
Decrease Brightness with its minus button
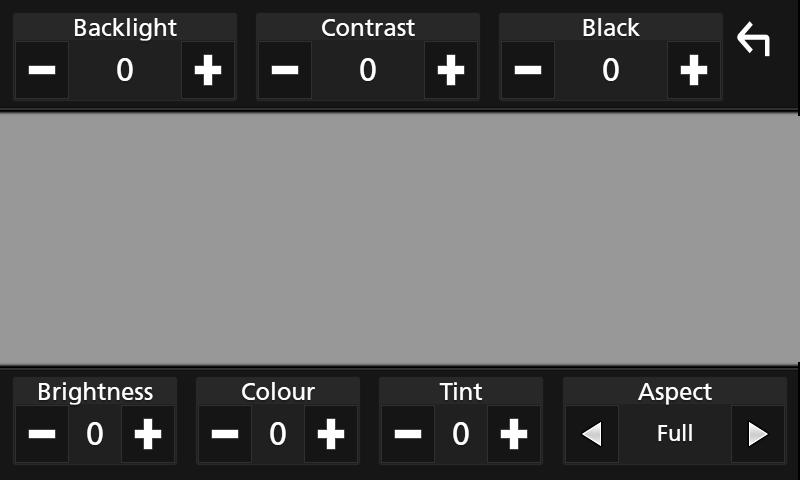[42, 434]
